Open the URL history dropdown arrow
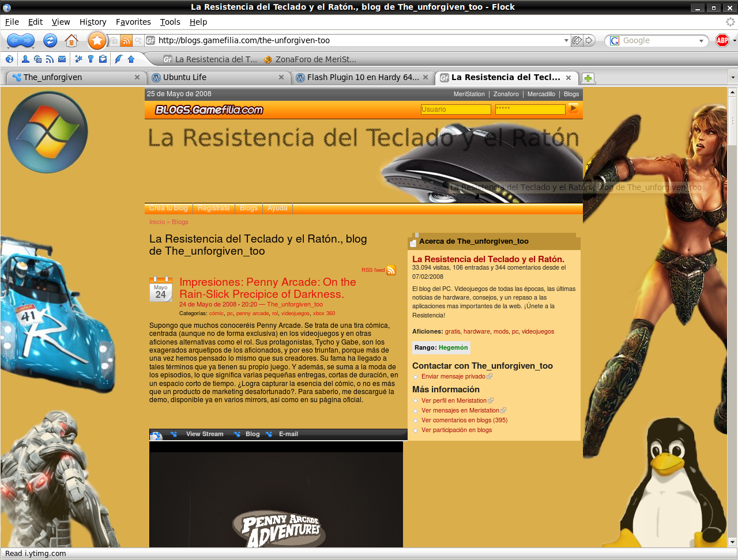 pyautogui.click(x=566, y=40)
